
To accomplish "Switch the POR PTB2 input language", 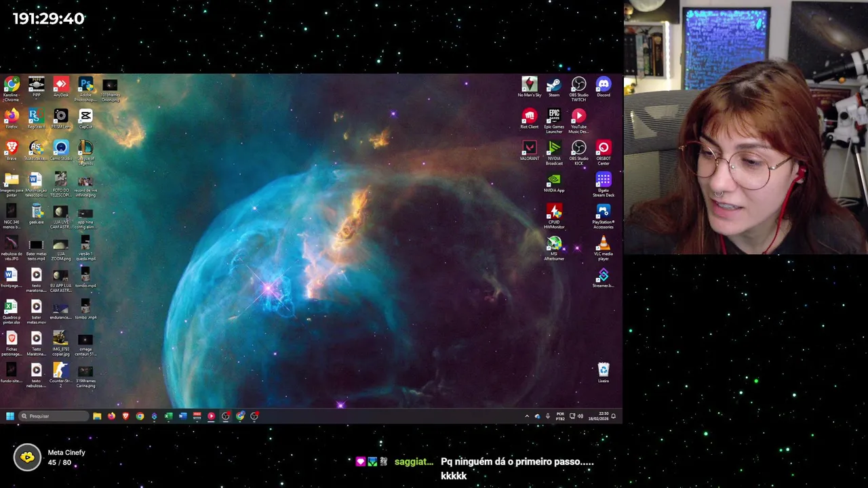I will click(560, 416).
